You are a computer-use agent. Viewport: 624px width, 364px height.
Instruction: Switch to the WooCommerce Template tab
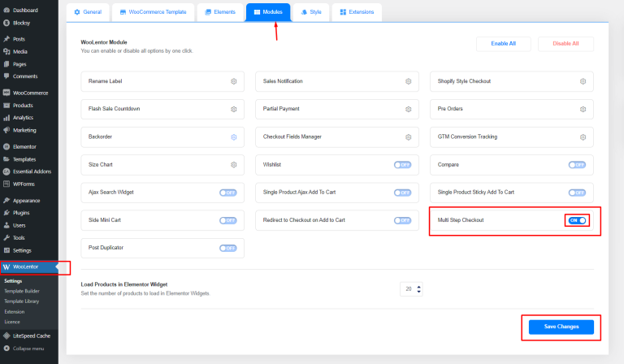(154, 12)
